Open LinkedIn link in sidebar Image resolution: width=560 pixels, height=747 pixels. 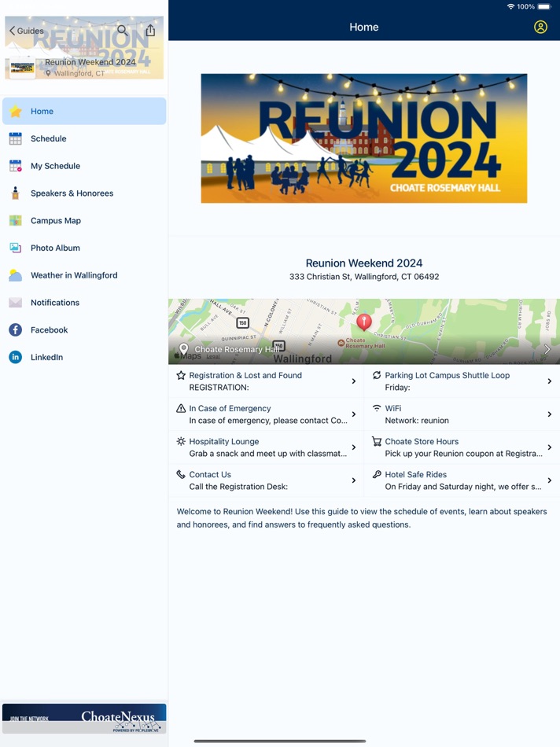pyautogui.click(x=84, y=357)
